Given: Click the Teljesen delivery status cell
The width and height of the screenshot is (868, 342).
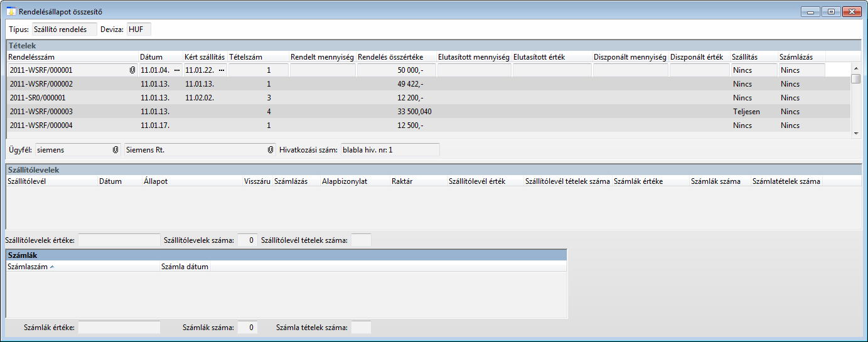Looking at the screenshot, I should [x=754, y=112].
